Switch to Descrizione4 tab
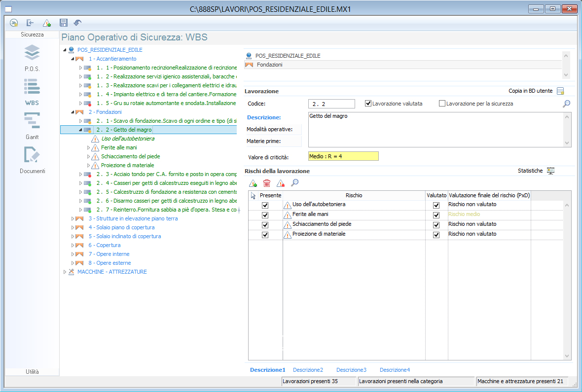The height and width of the screenshot is (392, 582). pos(395,370)
